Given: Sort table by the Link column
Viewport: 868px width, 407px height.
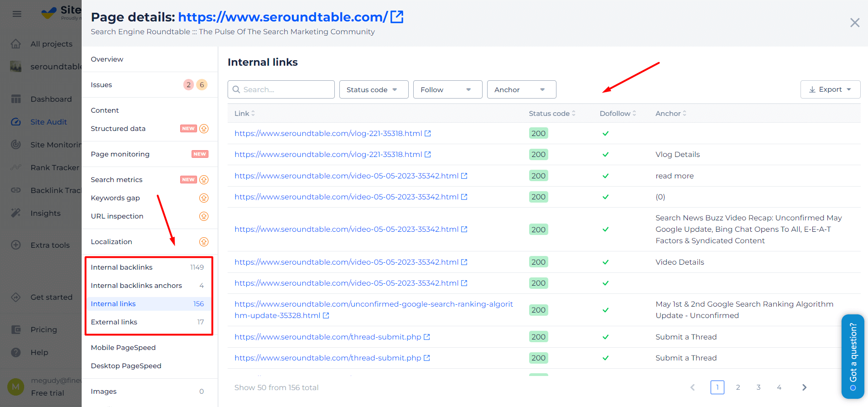Looking at the screenshot, I should (245, 113).
